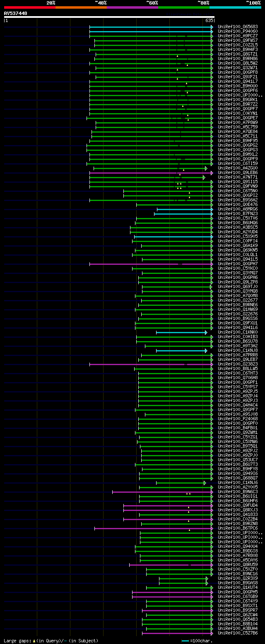Click the white query sequence ruler bar
The image size is (265, 644).
tap(109, 17)
